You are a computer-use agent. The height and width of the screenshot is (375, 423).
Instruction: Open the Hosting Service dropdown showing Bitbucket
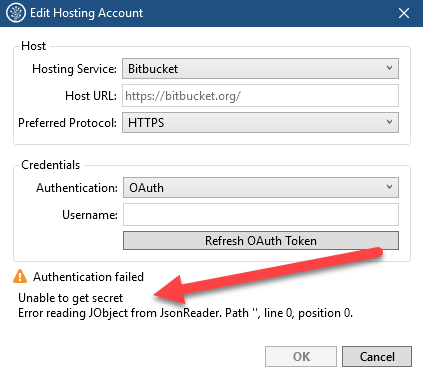260,69
